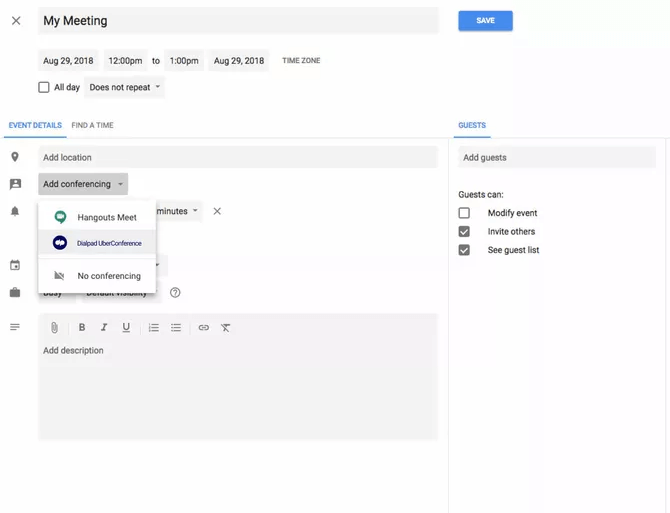Change the end date Aug 29, 2018
The width and height of the screenshot is (670, 513).
pos(238,61)
